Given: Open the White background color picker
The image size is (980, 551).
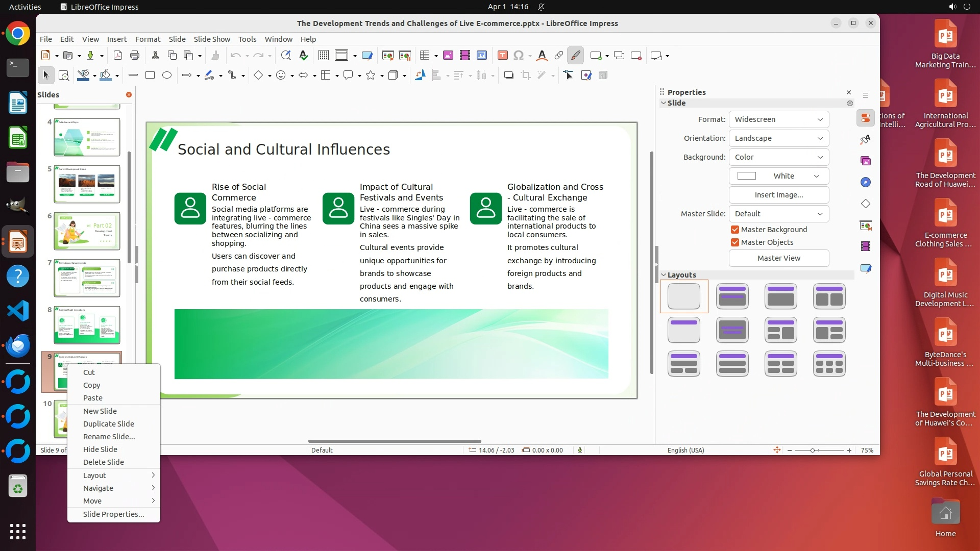Looking at the screenshot, I should 778,176.
